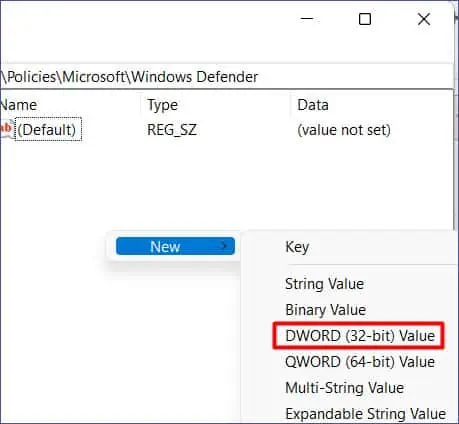Minimize the Registry Editor window
The height and width of the screenshot is (424, 459).
pos(307,19)
